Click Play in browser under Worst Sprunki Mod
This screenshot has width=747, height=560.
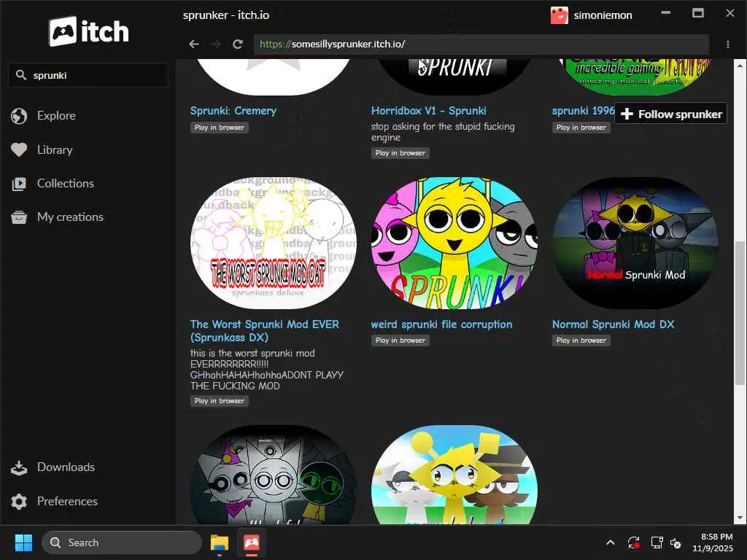point(220,402)
